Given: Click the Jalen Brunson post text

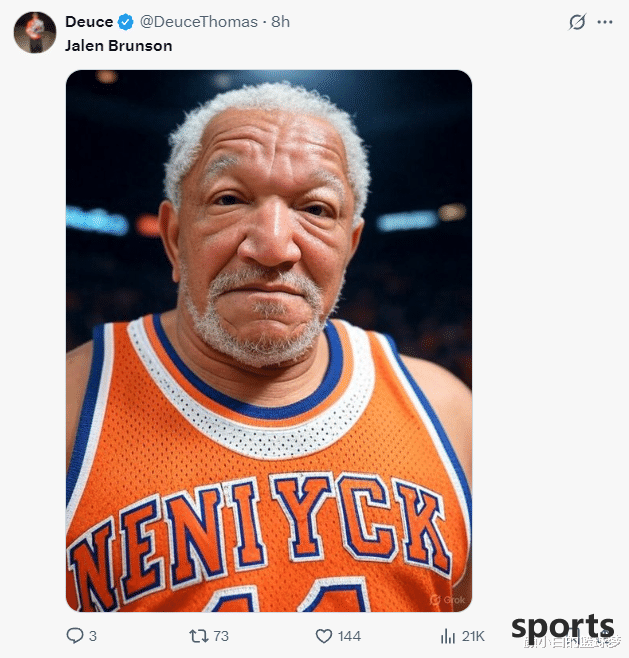Looking at the screenshot, I should pos(119,45).
